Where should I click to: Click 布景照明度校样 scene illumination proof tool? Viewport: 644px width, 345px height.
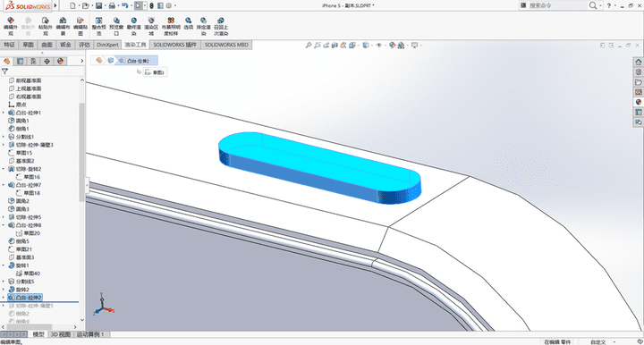pos(171,26)
